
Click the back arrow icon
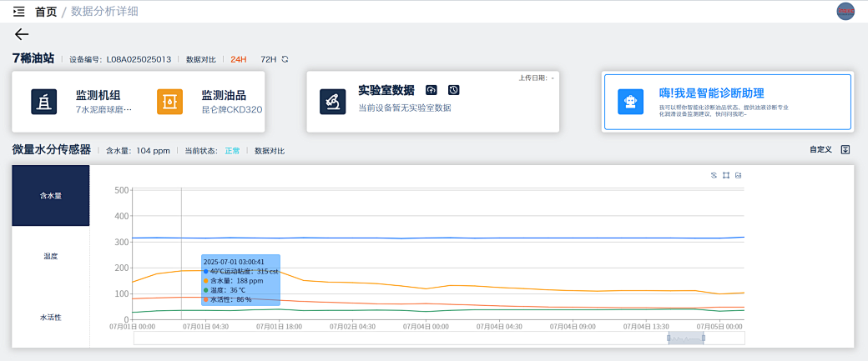tap(22, 34)
